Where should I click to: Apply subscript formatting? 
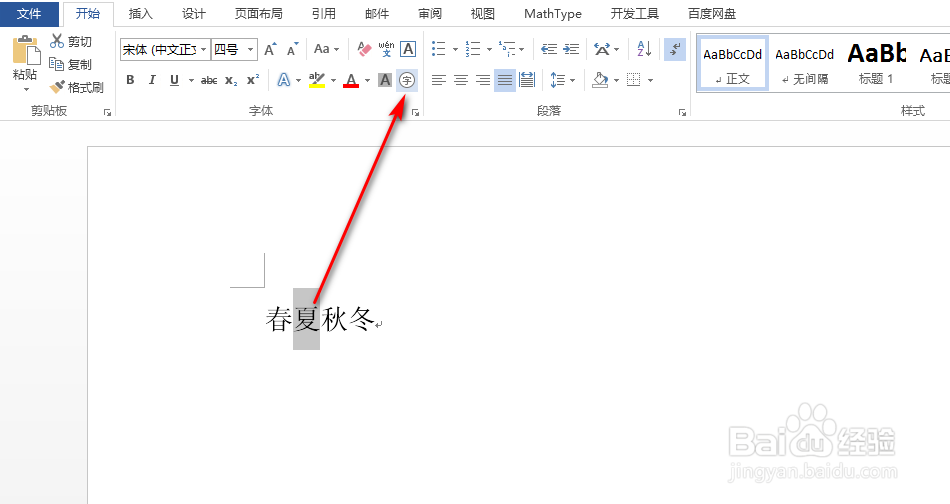coord(231,80)
